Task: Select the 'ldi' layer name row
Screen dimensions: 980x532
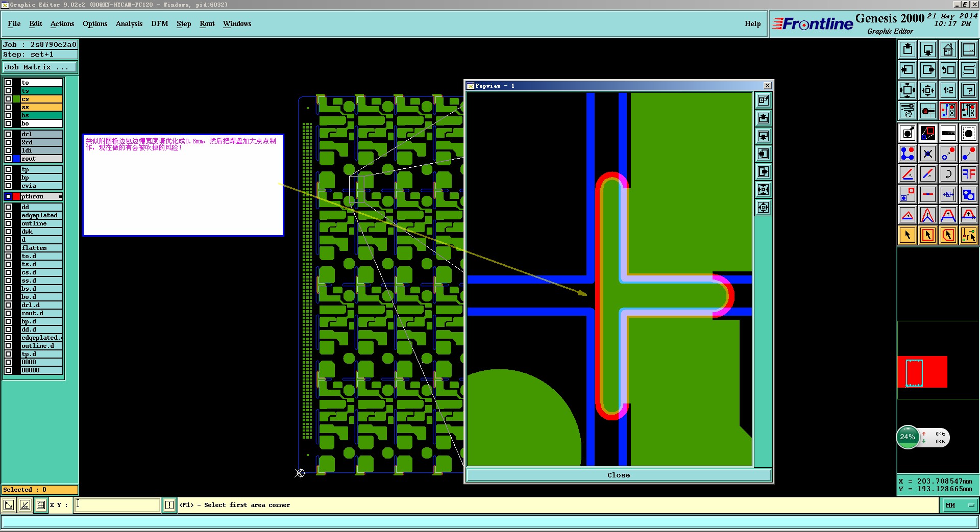Action: click(x=41, y=150)
